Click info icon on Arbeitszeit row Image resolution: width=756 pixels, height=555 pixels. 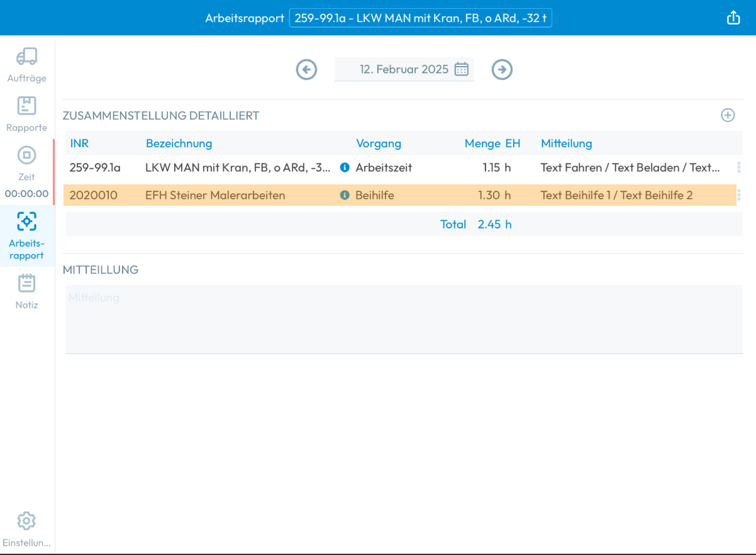coord(344,168)
